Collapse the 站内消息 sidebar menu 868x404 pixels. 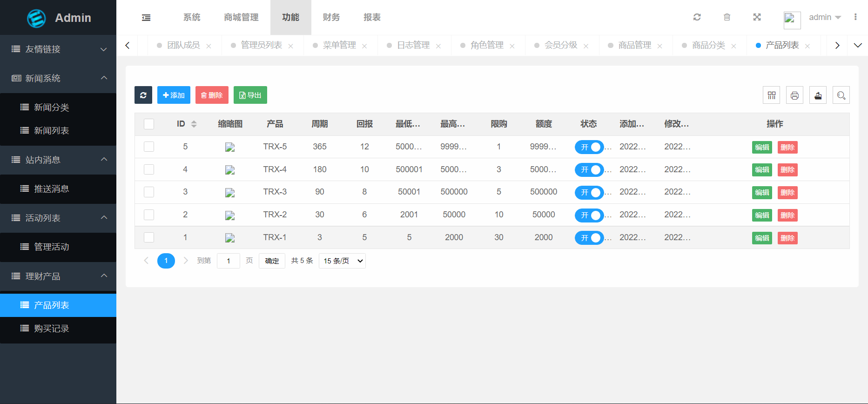pyautogui.click(x=58, y=160)
